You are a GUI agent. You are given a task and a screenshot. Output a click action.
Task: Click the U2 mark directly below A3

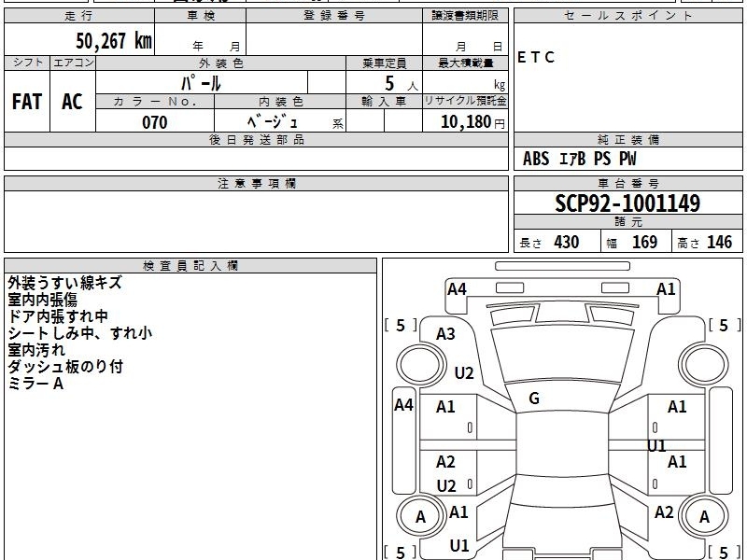point(464,372)
